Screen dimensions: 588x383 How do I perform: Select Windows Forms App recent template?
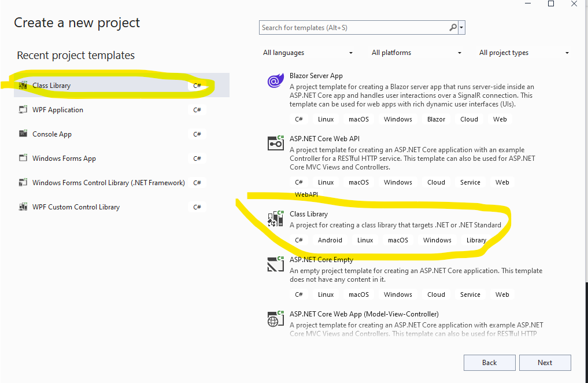(x=121, y=159)
